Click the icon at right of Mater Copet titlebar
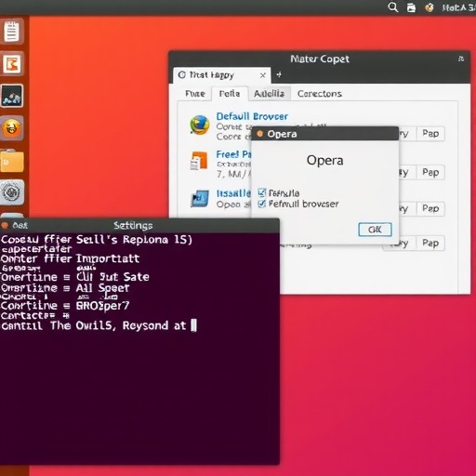This screenshot has width=476, height=476. tap(461, 59)
